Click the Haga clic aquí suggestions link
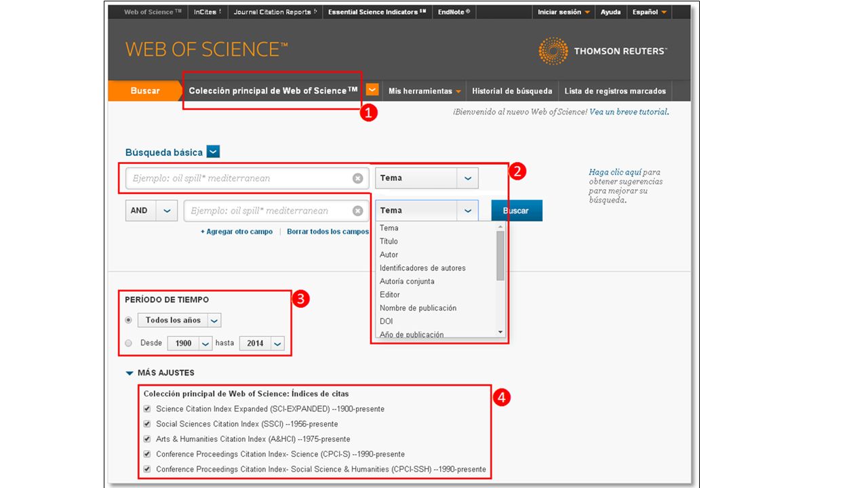868x488 pixels. 615,172
